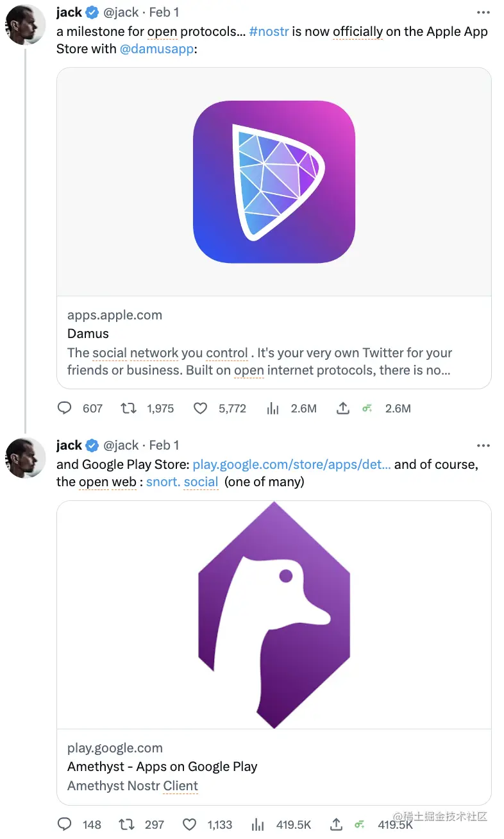Like the first tweet with 5,772 likes
The width and height of the screenshot is (504, 839).
click(x=201, y=408)
